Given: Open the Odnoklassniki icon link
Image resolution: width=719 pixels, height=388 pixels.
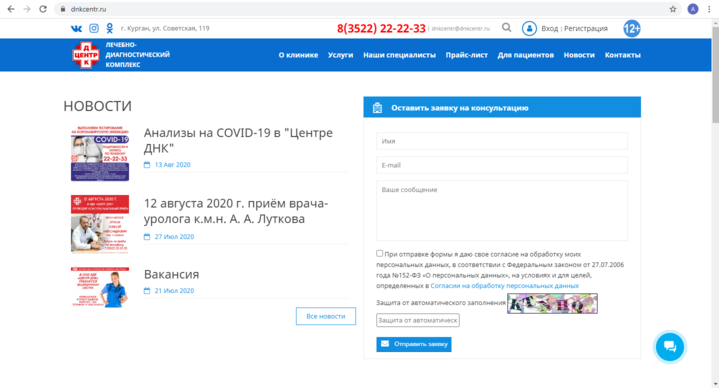Looking at the screenshot, I should (110, 28).
